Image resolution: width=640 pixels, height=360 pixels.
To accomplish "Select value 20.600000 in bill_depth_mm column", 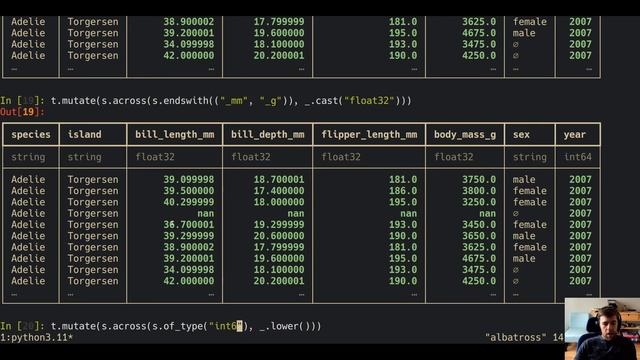I will point(279,236).
